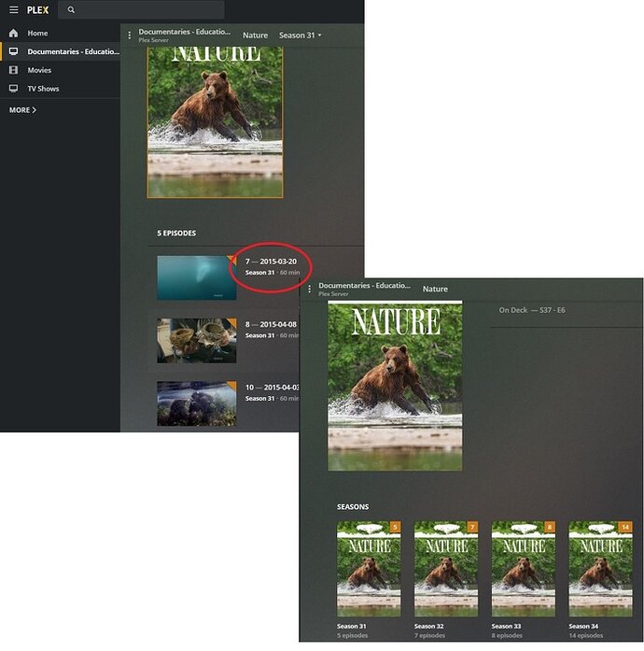Image resolution: width=644 pixels, height=651 pixels.
Task: Click the 5 EPISODES heading
Action: [x=176, y=233]
